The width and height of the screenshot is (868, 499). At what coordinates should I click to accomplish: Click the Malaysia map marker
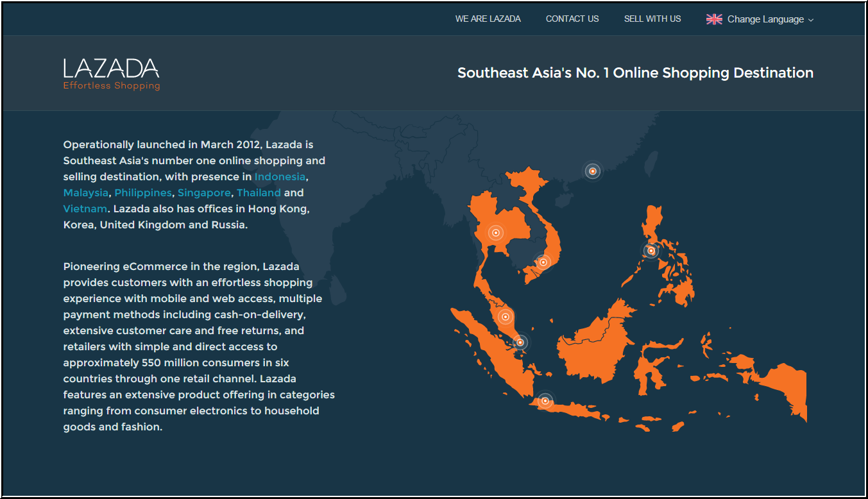point(506,316)
